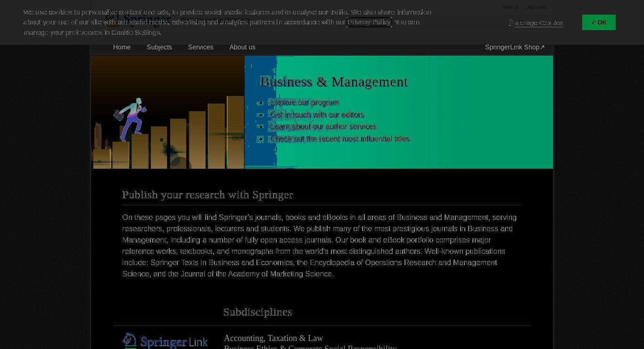Visit the SpringerLink Shop link
644x349 pixels.
point(515,47)
